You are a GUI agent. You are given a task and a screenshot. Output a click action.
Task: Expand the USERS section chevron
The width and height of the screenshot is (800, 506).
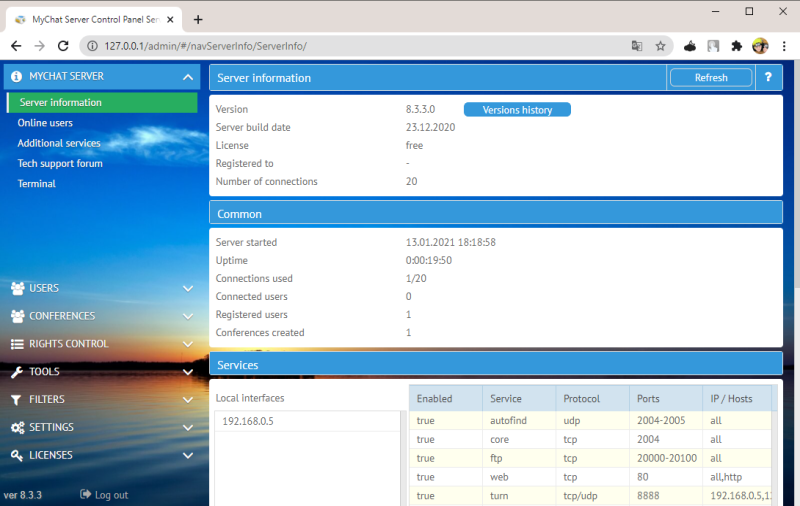tap(188, 289)
